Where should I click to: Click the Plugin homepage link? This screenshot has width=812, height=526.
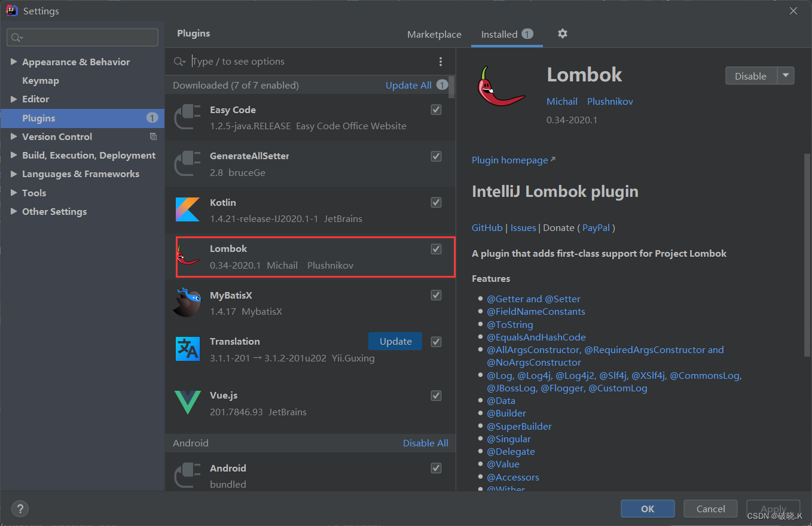[509, 160]
